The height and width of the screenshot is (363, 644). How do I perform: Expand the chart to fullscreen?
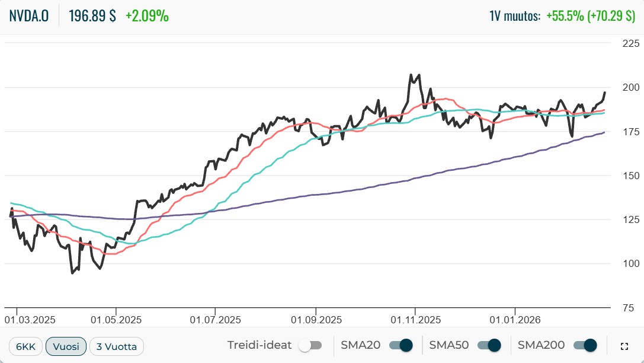(623, 346)
